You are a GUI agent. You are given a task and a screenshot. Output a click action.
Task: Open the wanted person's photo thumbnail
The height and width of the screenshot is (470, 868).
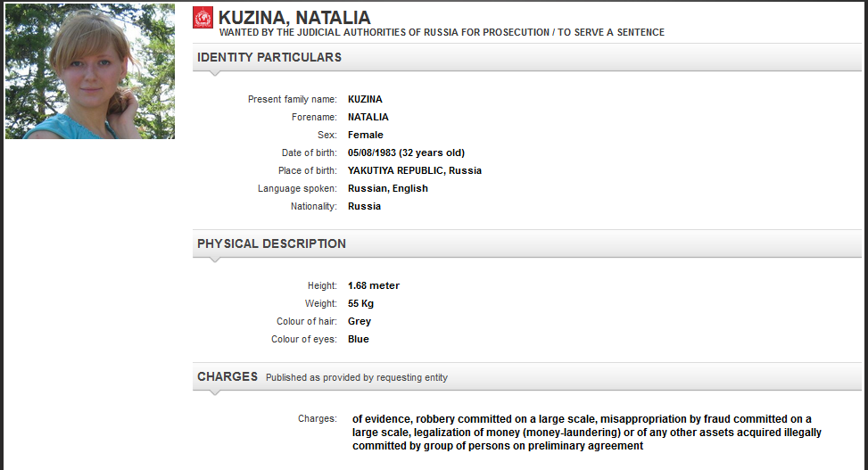[x=90, y=73]
